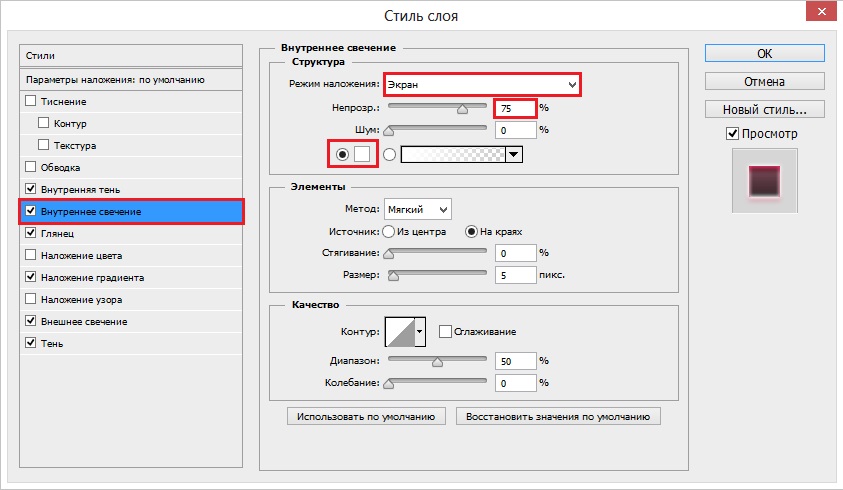This screenshot has width=843, height=490.
Task: Select the Глянец effect row
Action: [x=131, y=233]
